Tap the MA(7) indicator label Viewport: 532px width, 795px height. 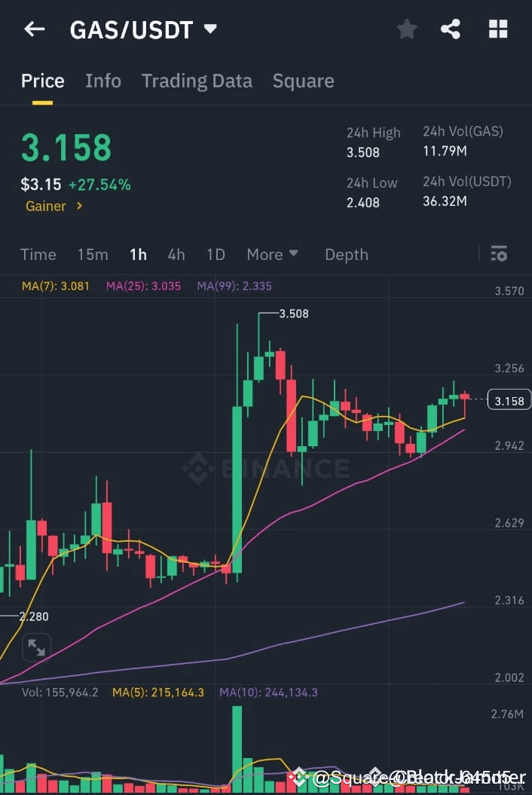coord(54,286)
